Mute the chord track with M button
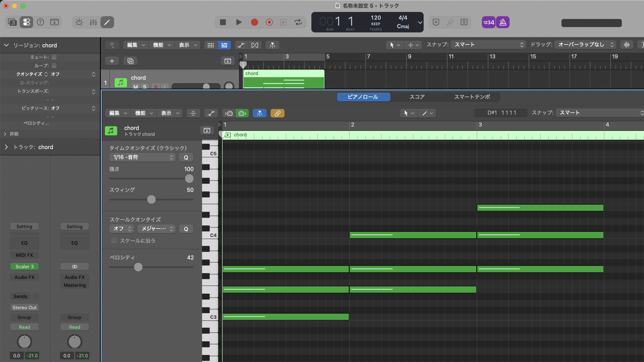Viewport: 644px width, 362px height. [x=135, y=87]
